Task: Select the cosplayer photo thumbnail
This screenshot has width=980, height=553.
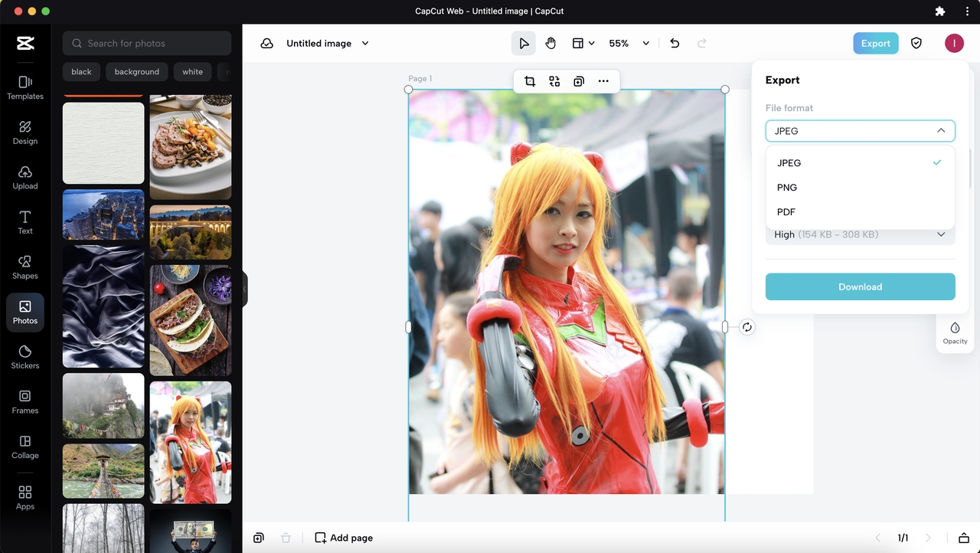Action: 191,443
